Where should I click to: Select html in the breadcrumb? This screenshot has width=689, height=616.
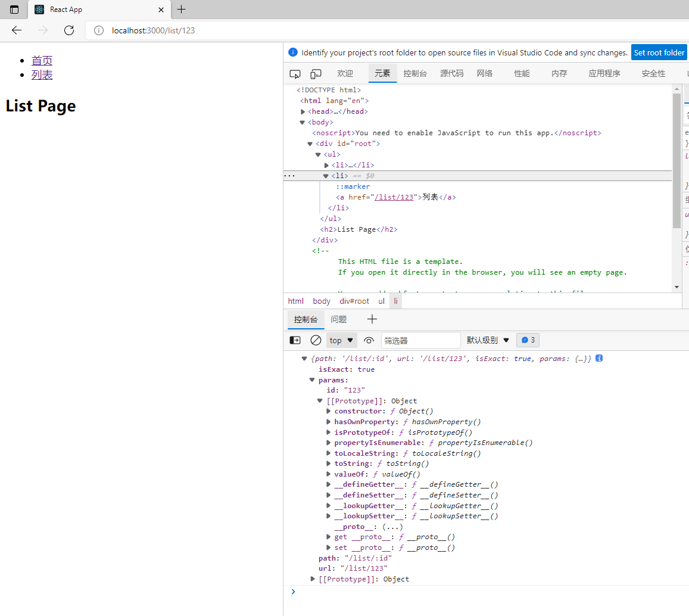pos(296,301)
